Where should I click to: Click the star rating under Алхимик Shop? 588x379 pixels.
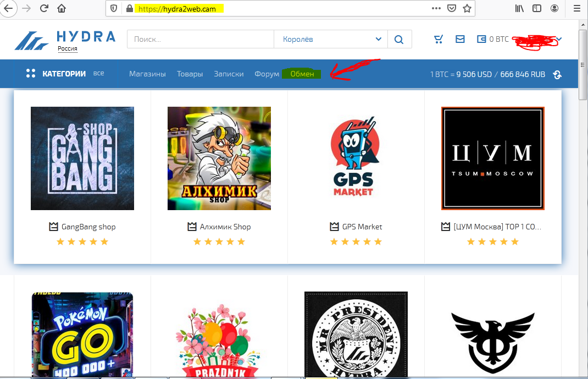pyautogui.click(x=219, y=241)
